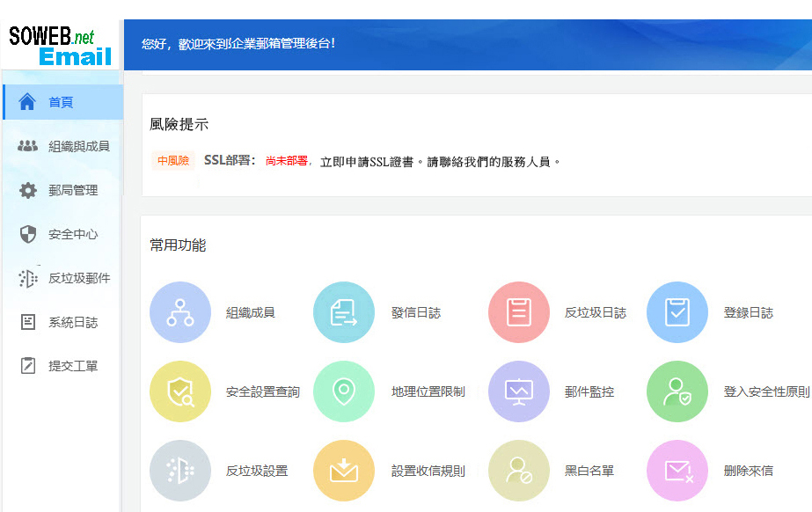812x512 pixels.
Task: Open the 發信日誌 log icon
Action: [x=343, y=312]
